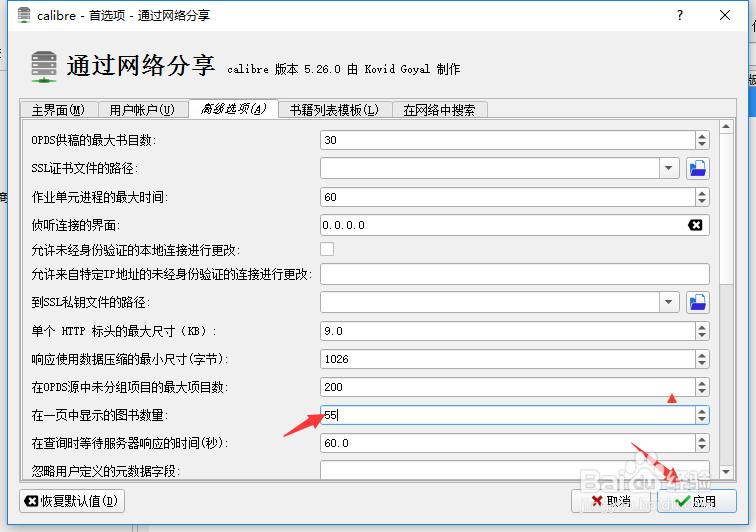Switch to the 用户帐户(U) tab
The height and width of the screenshot is (532, 756).
pyautogui.click(x=143, y=110)
